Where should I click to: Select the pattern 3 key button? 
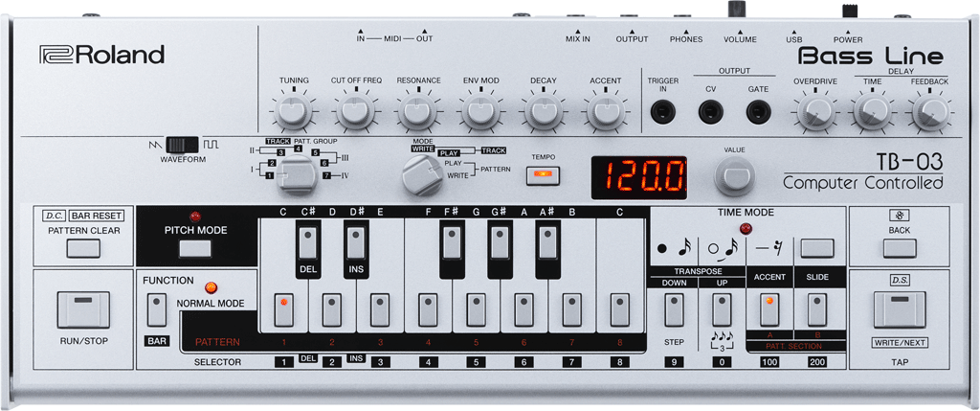(380, 309)
